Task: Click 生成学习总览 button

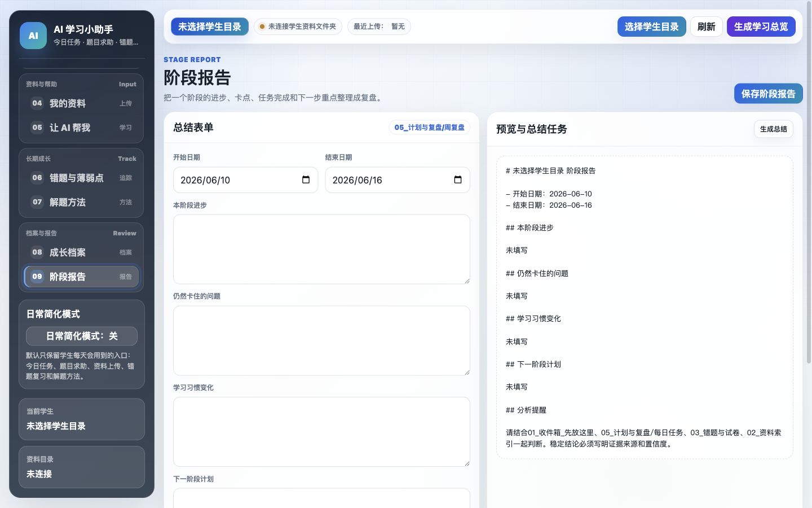Action: point(761,27)
